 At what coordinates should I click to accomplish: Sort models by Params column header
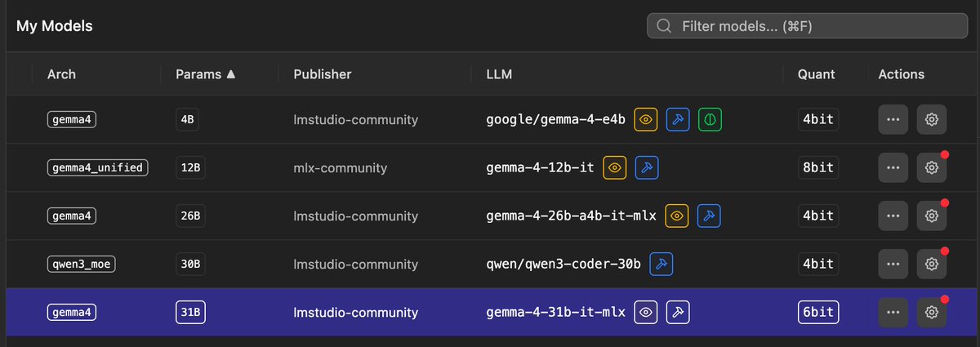pyautogui.click(x=206, y=74)
